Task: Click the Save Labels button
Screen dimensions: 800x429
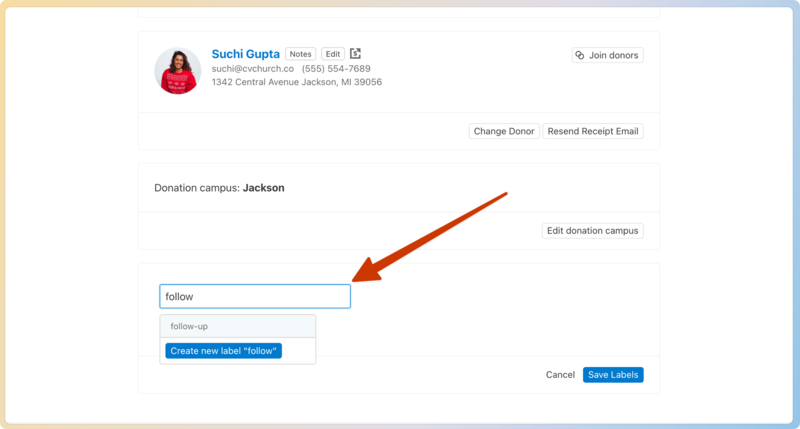Action: [x=613, y=375]
